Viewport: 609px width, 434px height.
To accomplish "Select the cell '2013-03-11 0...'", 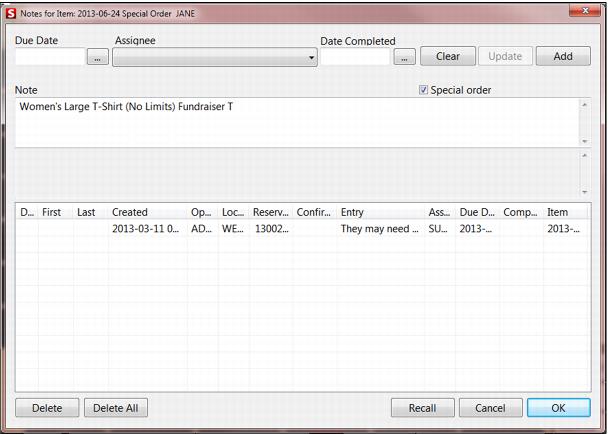I will (148, 228).
